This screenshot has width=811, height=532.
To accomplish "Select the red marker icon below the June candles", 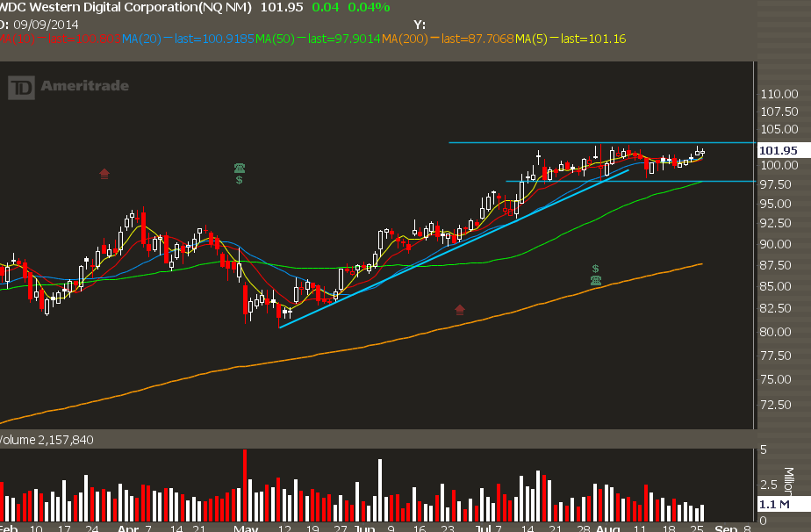I will (460, 309).
